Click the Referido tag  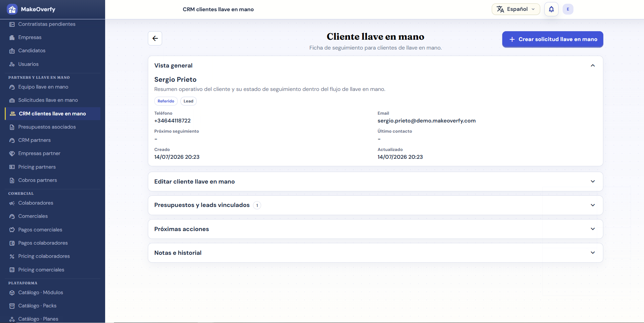pyautogui.click(x=166, y=101)
